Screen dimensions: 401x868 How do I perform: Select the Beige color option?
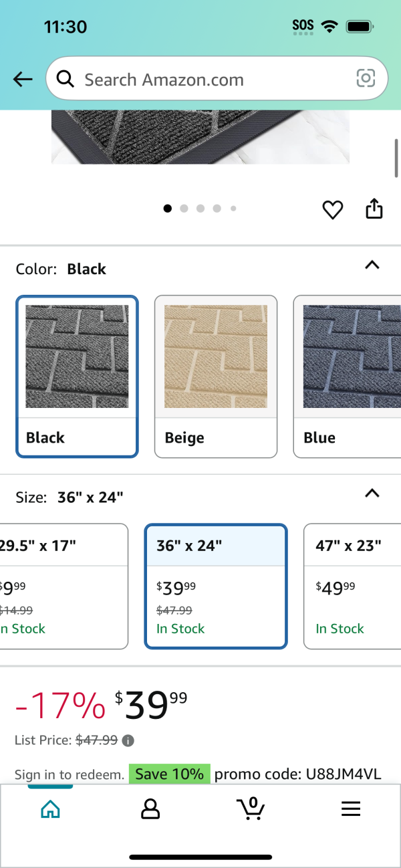[216, 376]
